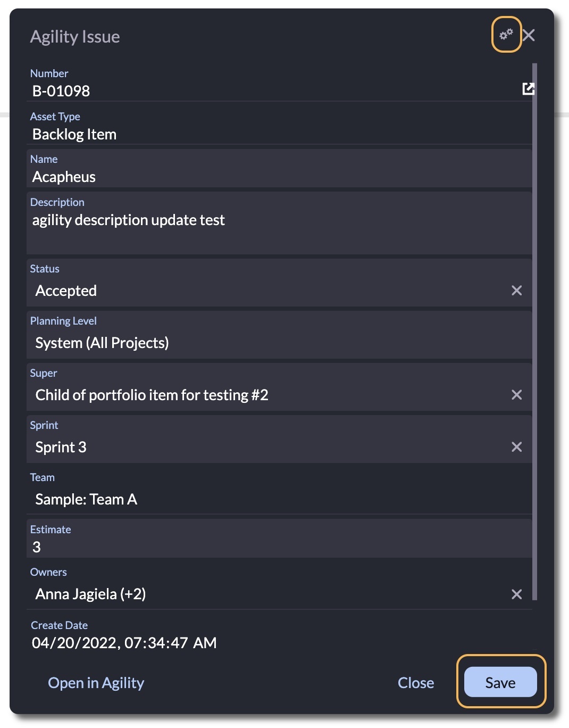Remove the Owners Anna Jagiela selection

tap(516, 594)
